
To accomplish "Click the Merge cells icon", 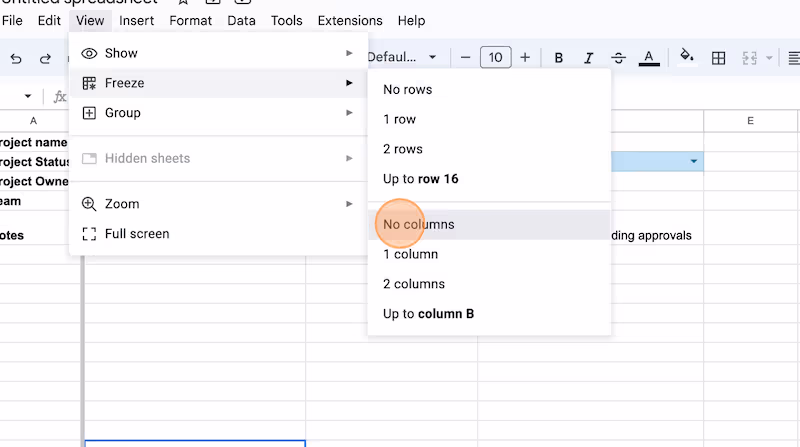I will (749, 58).
